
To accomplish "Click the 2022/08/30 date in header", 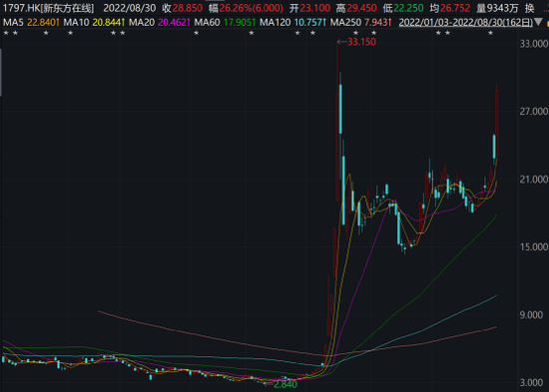I will click(130, 8).
